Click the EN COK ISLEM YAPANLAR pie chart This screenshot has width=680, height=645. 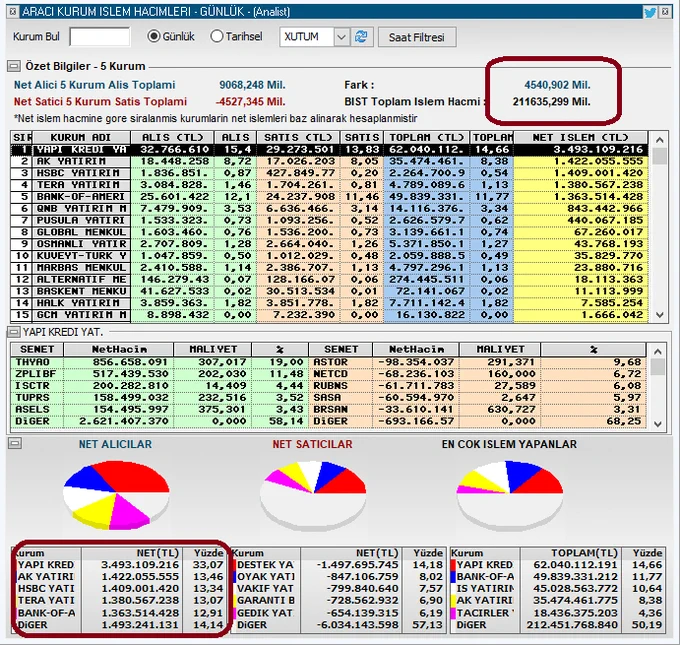point(510,495)
